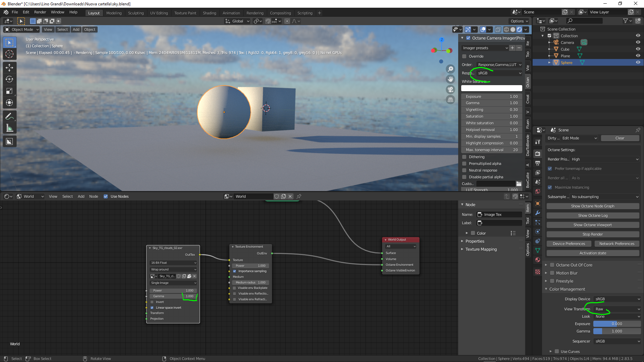Image resolution: width=644 pixels, height=362 pixels.
Task: Select the Measure ruler tool
Action: 9,128
